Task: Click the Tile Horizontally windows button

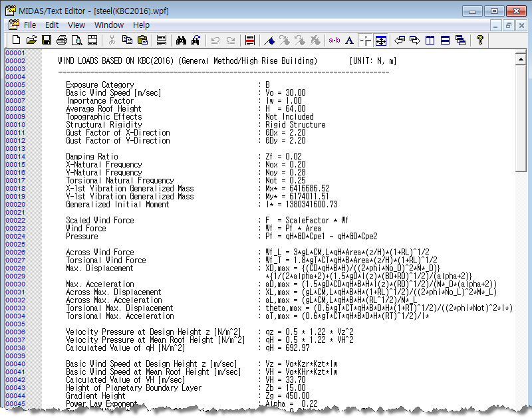Action: [445, 41]
